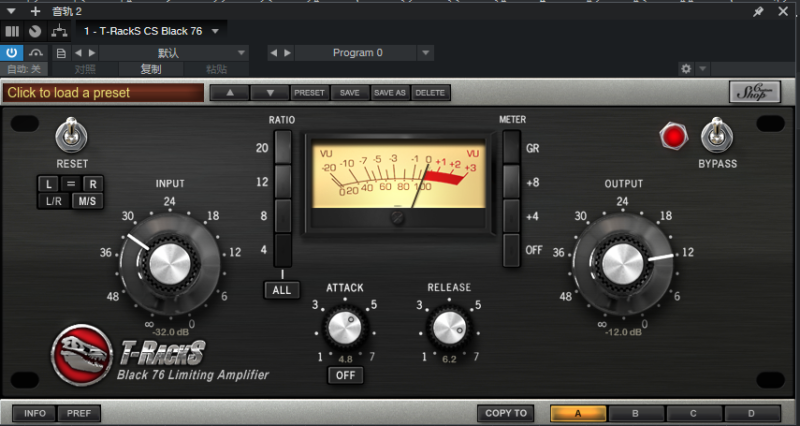This screenshot has height=426, width=800.
Task: Switch to preset slot B
Action: [x=634, y=412]
